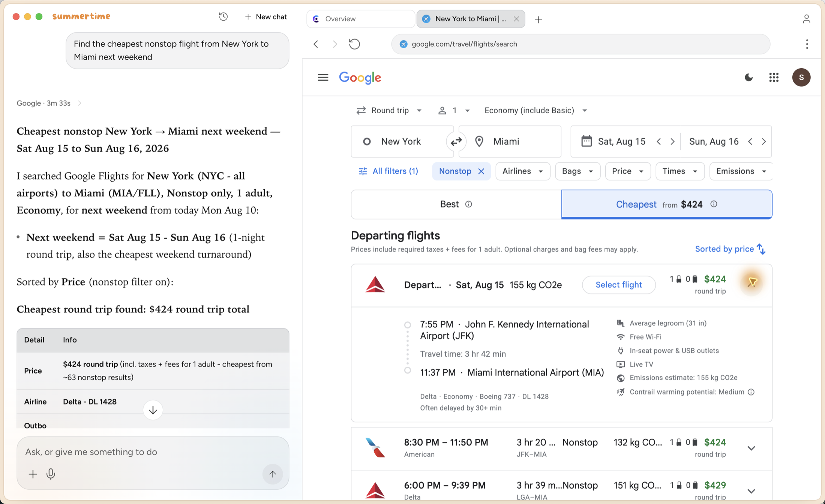This screenshot has height=504, width=825.
Task: Open the browser three-dot menu
Action: tap(807, 44)
